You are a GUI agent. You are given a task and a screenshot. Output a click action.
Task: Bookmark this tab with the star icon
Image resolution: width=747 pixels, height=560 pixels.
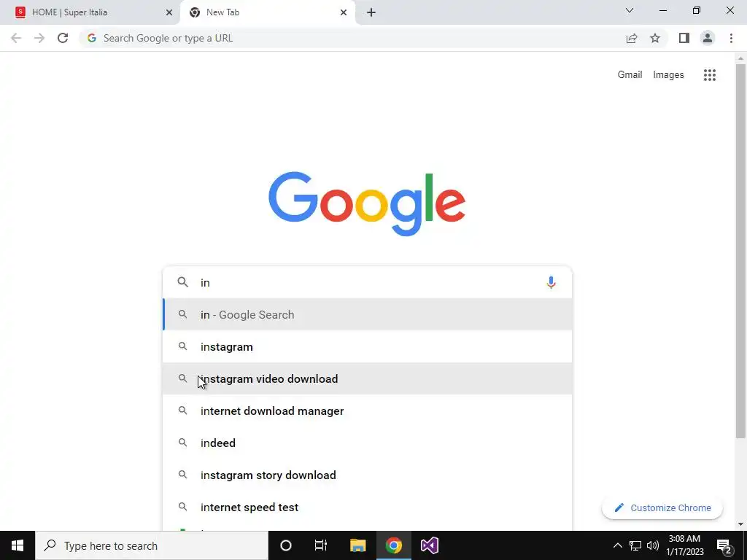(655, 38)
